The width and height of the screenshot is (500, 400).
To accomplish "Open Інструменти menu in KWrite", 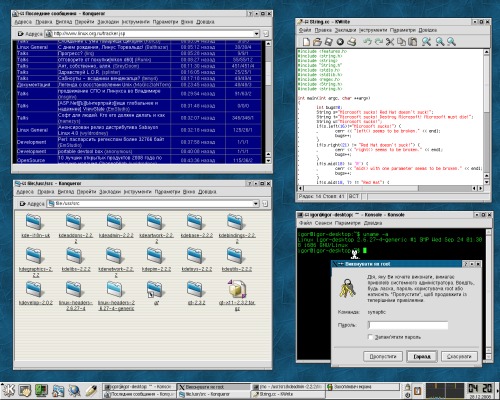I will coord(373,30).
